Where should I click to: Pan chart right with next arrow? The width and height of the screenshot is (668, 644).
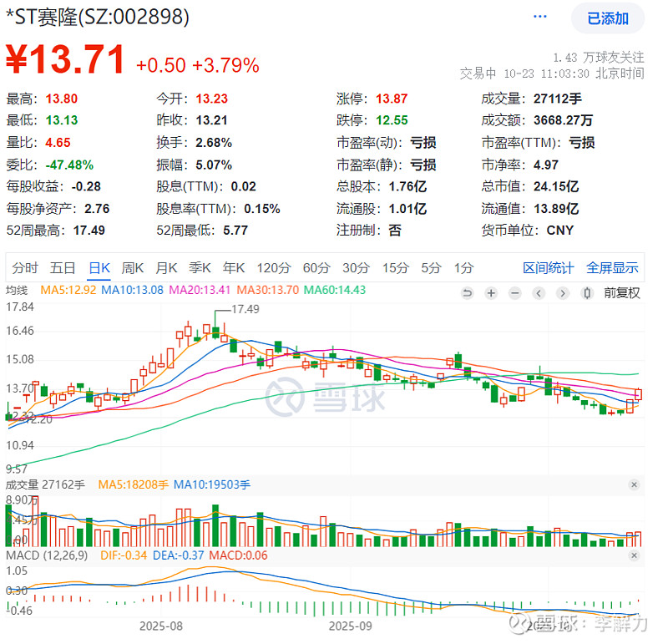point(563,293)
